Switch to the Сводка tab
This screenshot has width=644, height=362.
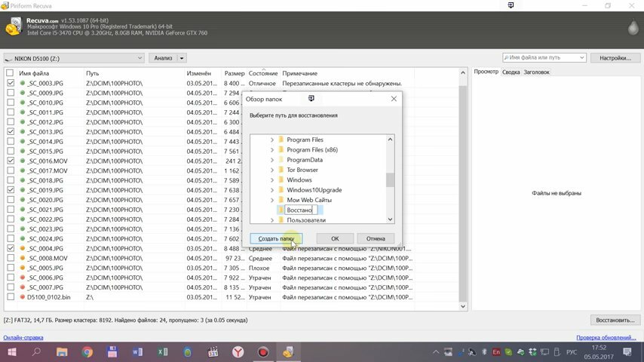(x=511, y=72)
